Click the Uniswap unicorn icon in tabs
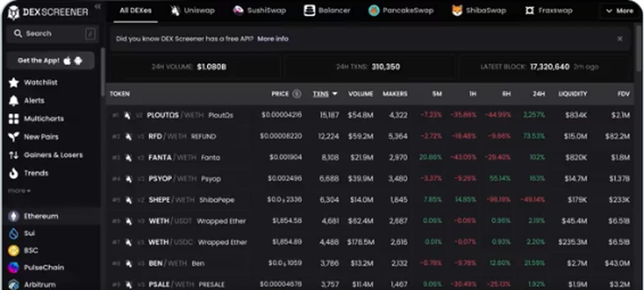The width and height of the screenshot is (644, 290). point(175,11)
